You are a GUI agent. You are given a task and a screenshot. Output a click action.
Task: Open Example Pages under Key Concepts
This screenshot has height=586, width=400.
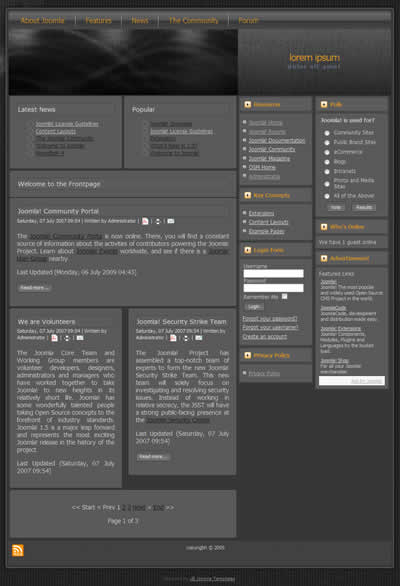tap(267, 231)
